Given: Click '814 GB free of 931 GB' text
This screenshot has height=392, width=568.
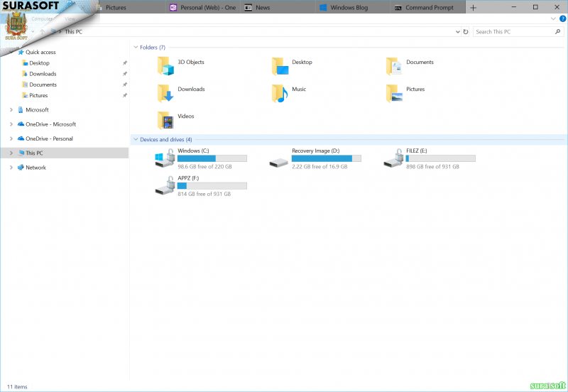Looking at the screenshot, I should click(x=204, y=194).
